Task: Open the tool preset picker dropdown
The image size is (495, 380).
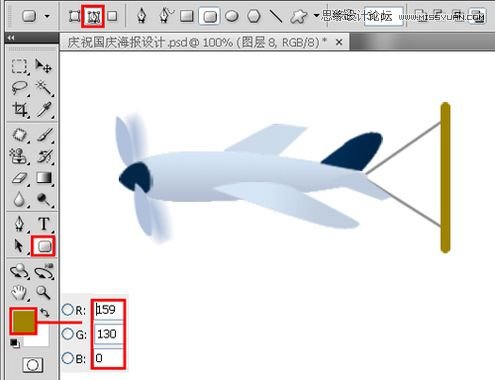Action: tap(47, 16)
